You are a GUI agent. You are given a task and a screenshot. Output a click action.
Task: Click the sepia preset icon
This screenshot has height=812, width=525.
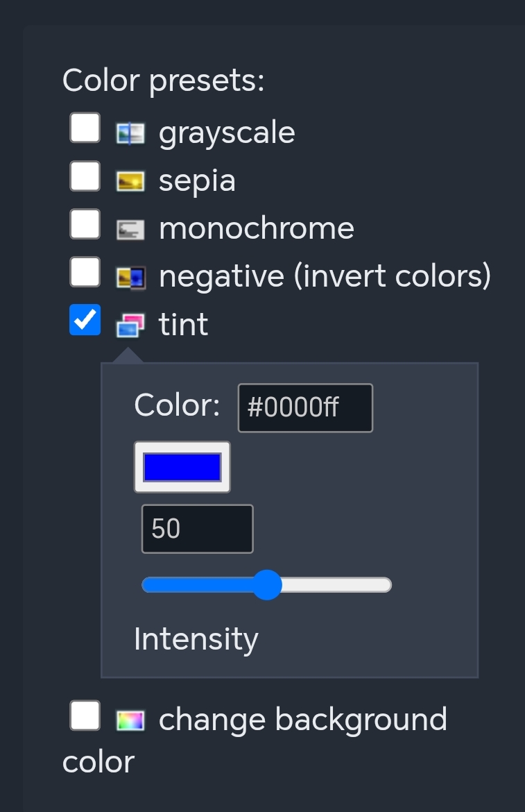pos(130,181)
